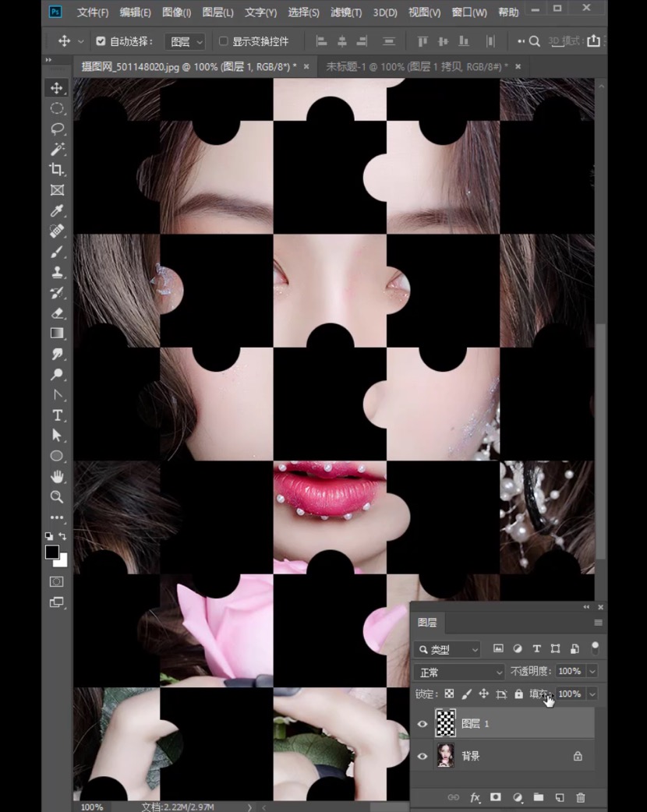Pick the Crop tool in toolbar

57,169
